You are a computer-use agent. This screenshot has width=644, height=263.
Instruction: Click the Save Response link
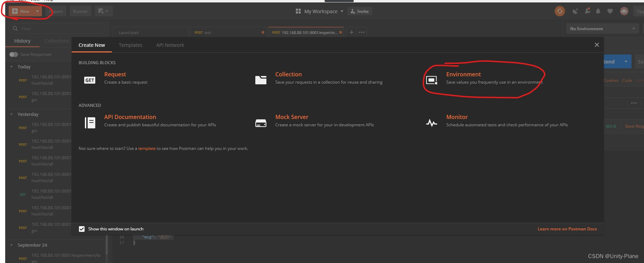coord(634,126)
